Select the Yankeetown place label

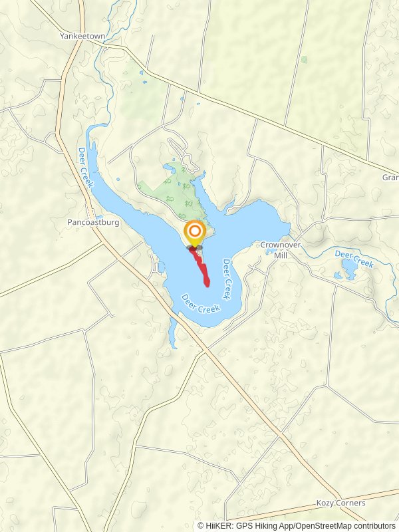[82, 36]
